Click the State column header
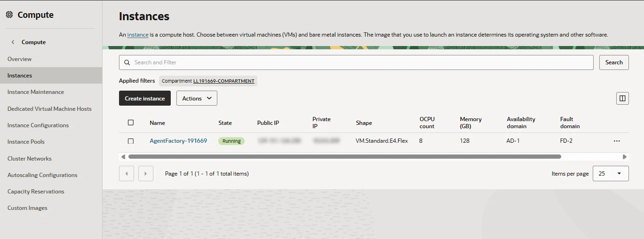The height and width of the screenshot is (239, 644). coord(225,123)
